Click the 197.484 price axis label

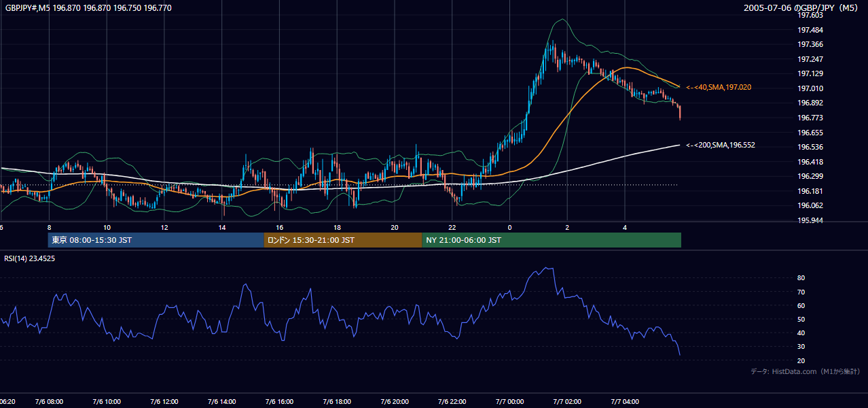click(x=810, y=30)
